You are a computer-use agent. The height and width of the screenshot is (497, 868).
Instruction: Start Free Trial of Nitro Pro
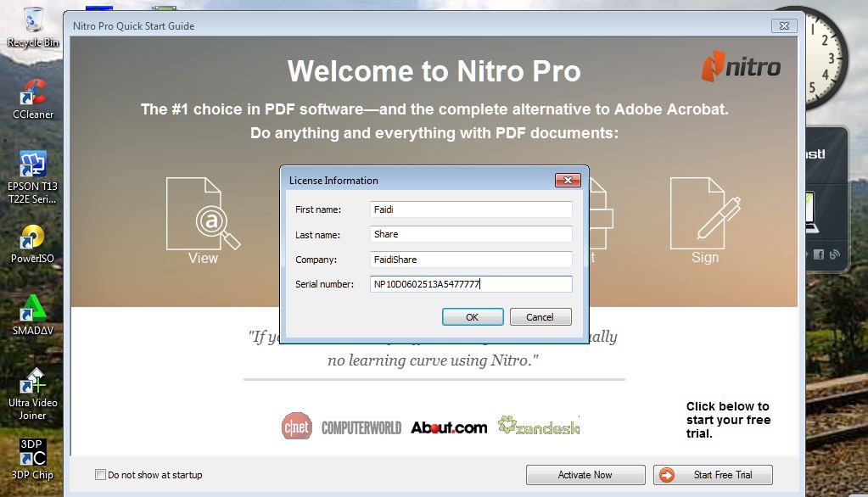[712, 474]
